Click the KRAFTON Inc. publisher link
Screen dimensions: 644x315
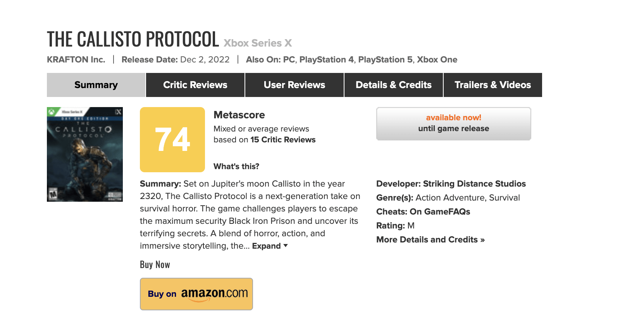point(76,60)
